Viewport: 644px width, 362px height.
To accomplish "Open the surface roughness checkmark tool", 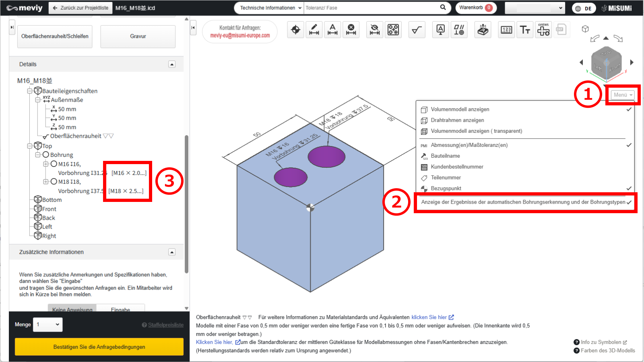I will tap(417, 30).
